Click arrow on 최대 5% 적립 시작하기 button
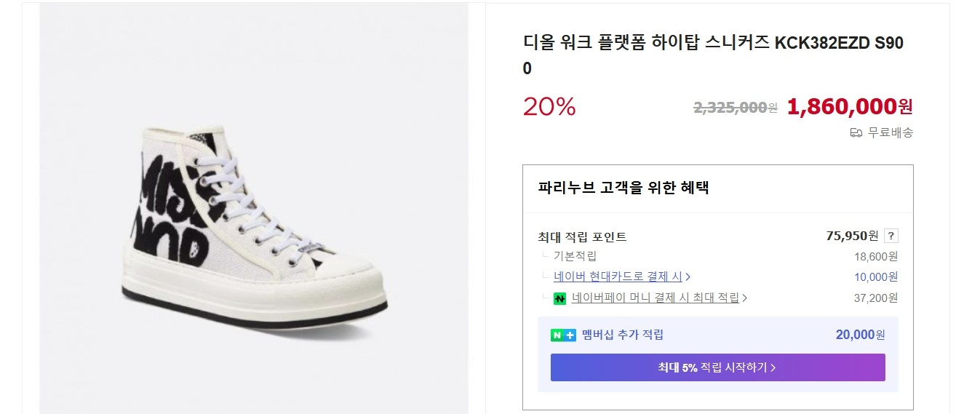 [x=773, y=367]
